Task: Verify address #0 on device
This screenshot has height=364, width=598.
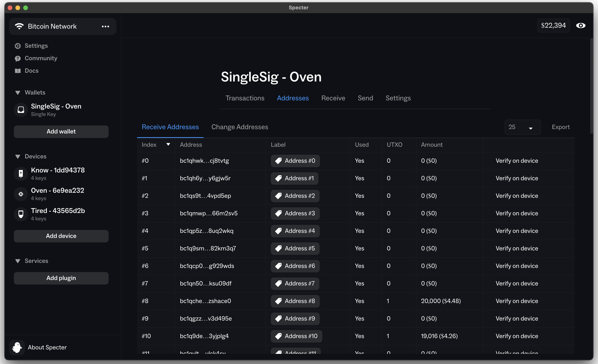Action: tap(517, 161)
